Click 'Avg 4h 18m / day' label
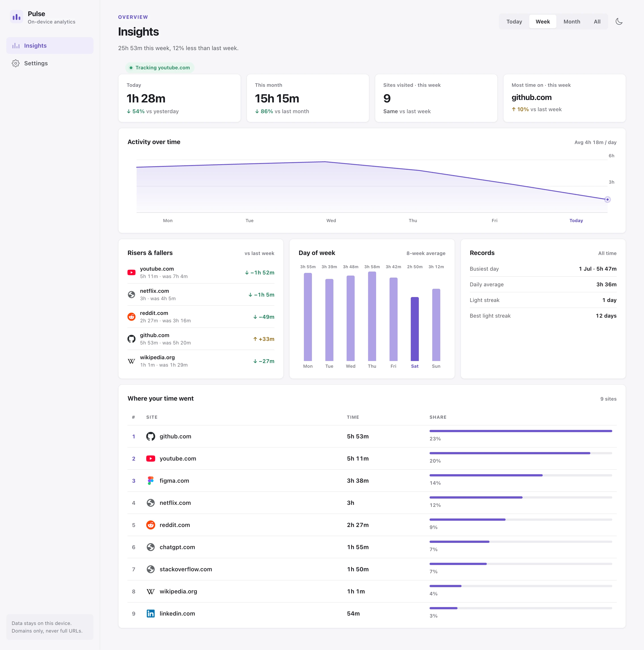 (x=595, y=142)
